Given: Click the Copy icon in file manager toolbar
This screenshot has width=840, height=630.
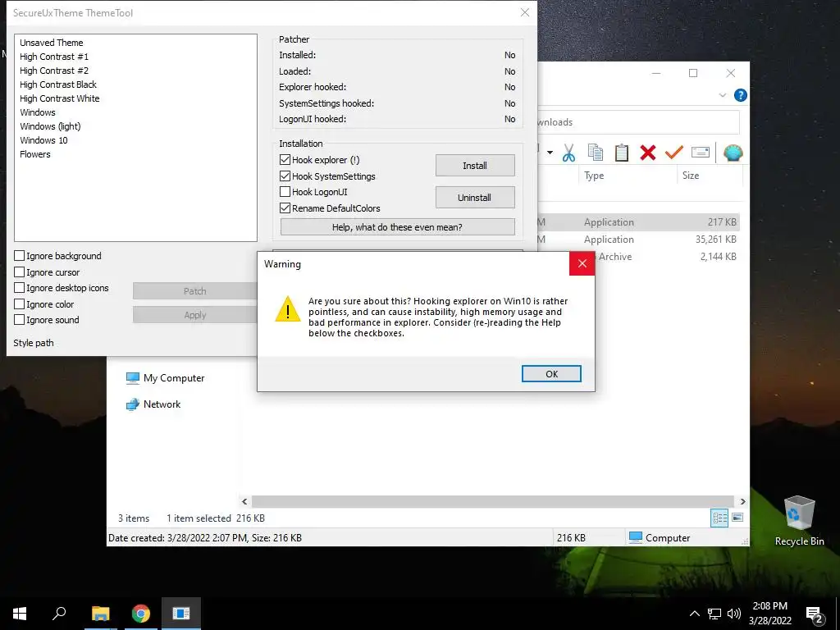Looking at the screenshot, I should [596, 153].
